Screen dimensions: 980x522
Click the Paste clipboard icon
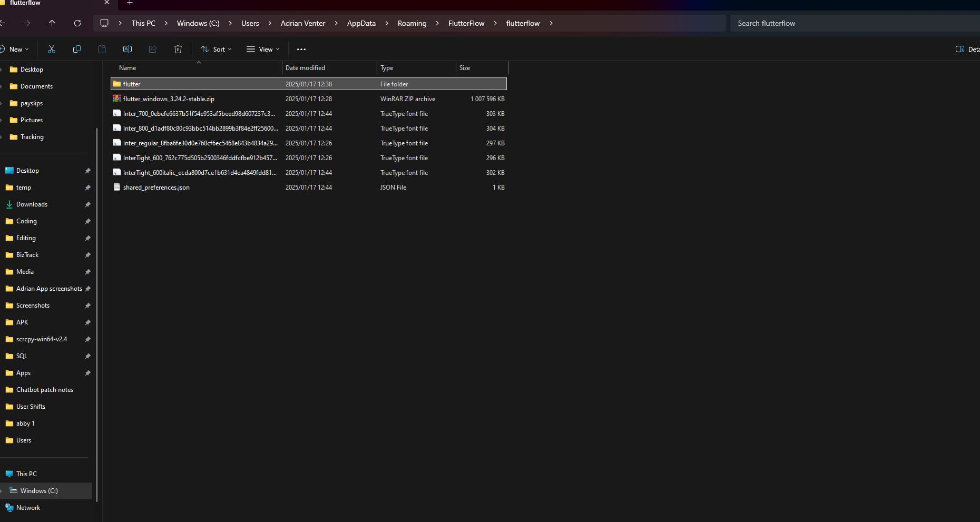tap(102, 49)
